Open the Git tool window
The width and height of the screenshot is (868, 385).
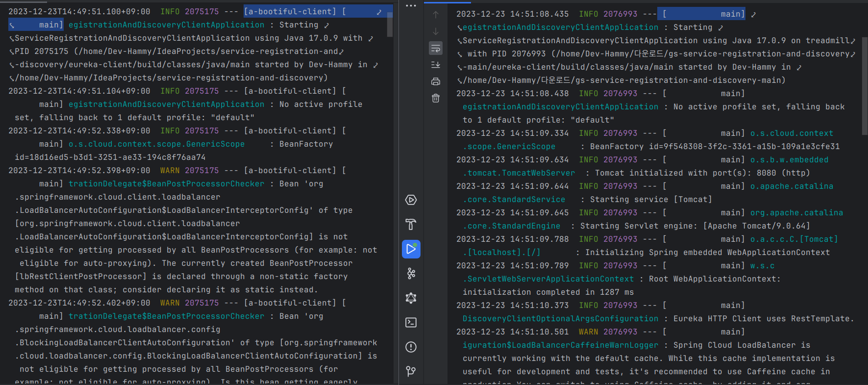[x=411, y=372]
